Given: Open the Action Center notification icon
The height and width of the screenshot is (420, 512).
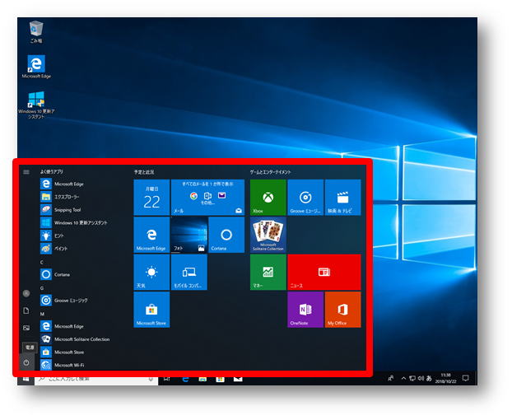Looking at the screenshot, I should coord(466,378).
